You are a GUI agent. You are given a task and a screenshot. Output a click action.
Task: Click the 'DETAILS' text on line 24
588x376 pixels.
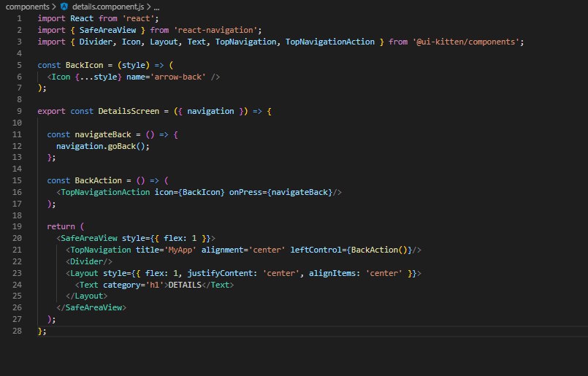(185, 285)
